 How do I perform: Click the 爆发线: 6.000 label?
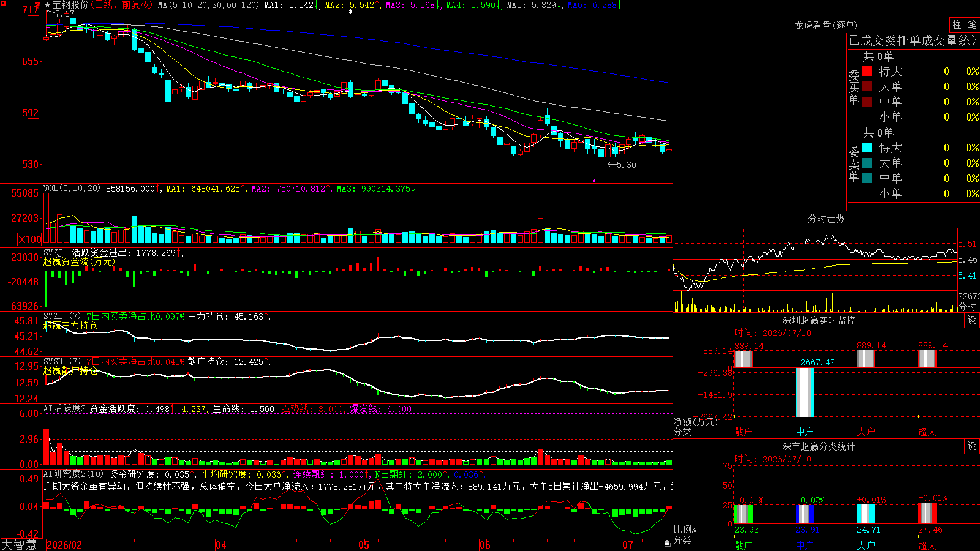(x=382, y=409)
